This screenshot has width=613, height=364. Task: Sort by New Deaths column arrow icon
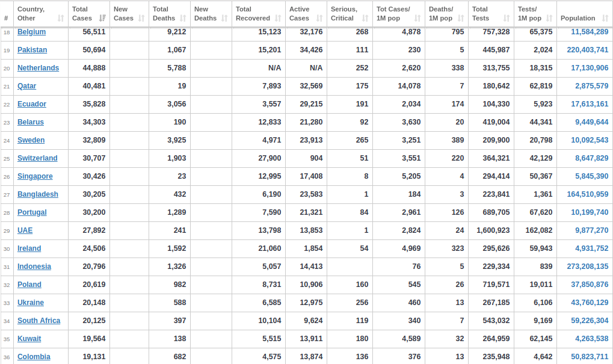click(224, 18)
